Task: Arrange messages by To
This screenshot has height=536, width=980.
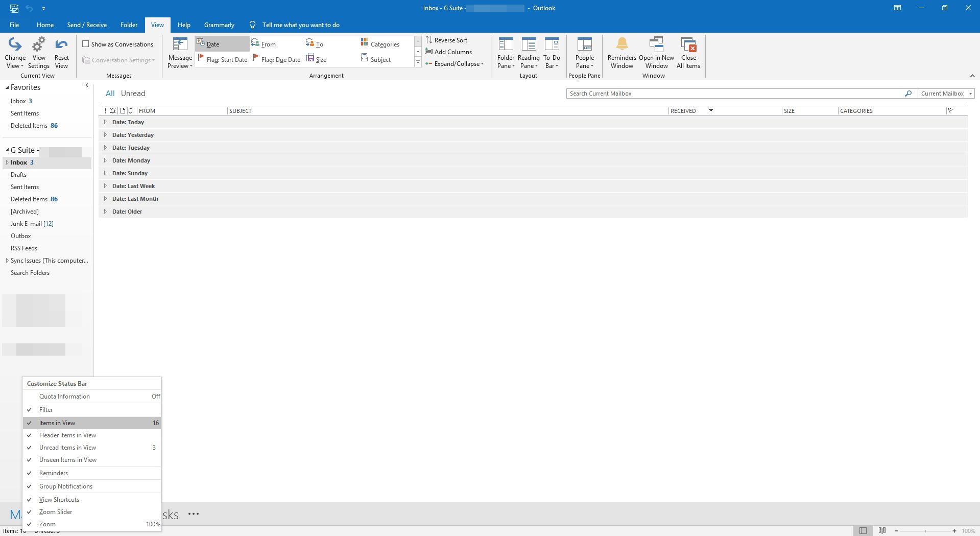Action: tap(315, 44)
